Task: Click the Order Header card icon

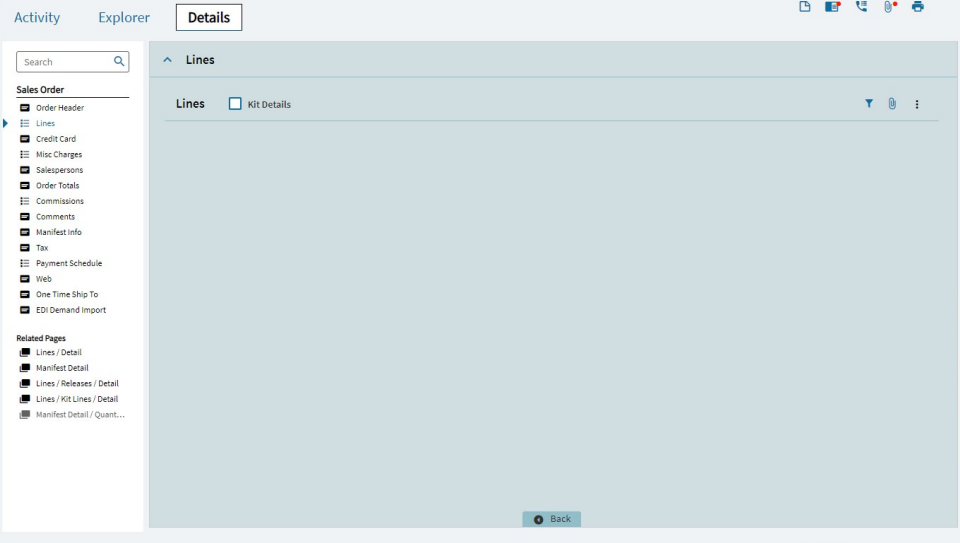Action: pos(24,108)
